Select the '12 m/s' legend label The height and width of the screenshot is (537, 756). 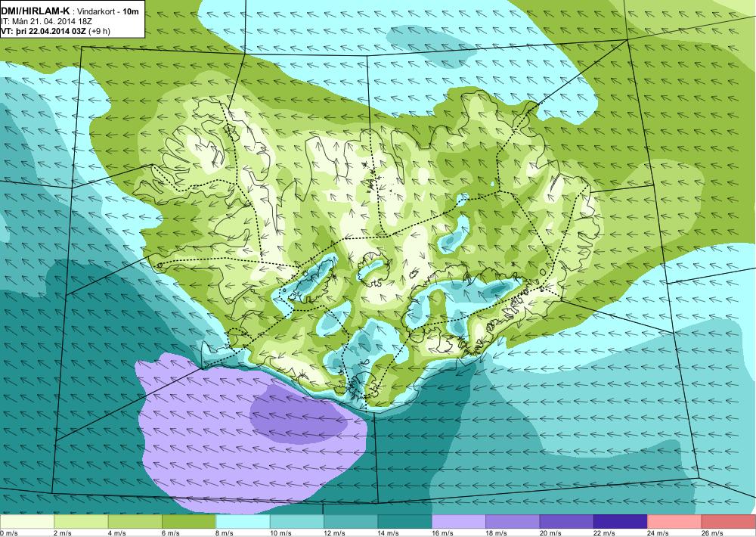tap(335, 532)
